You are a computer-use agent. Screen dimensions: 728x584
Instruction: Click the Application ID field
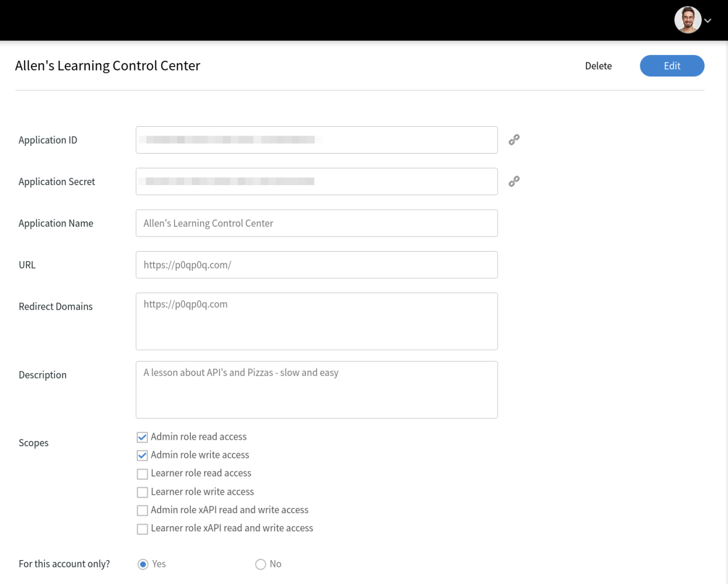click(316, 140)
